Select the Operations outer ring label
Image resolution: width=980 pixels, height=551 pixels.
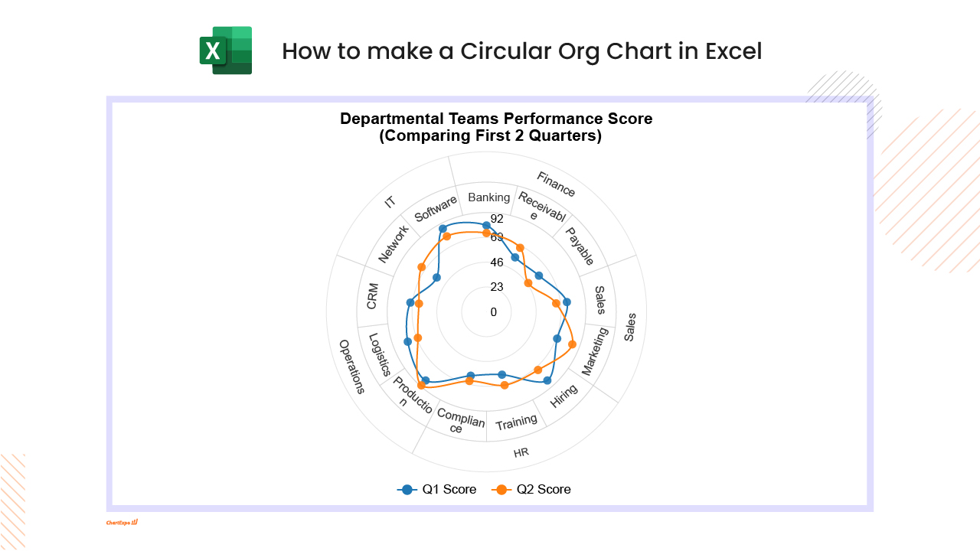pyautogui.click(x=351, y=367)
